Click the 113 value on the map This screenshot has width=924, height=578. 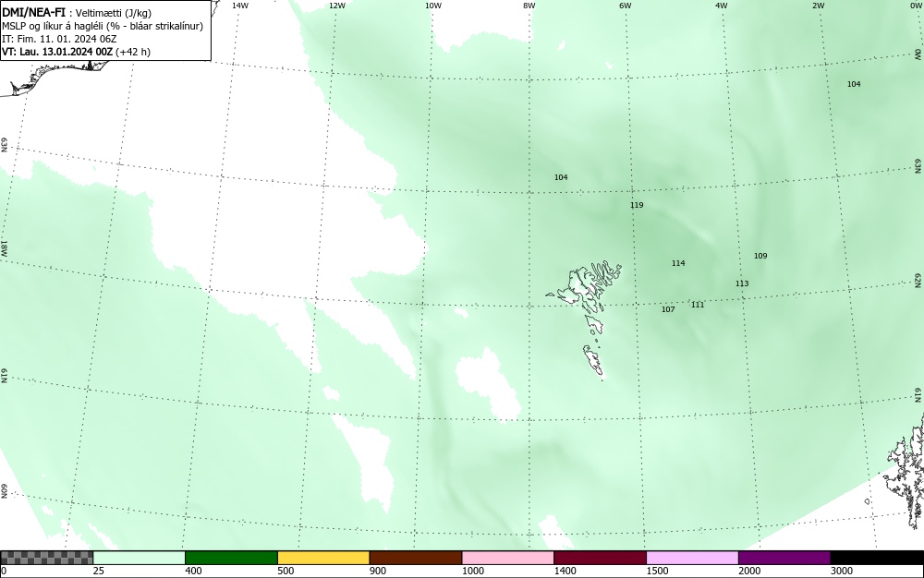click(x=742, y=283)
